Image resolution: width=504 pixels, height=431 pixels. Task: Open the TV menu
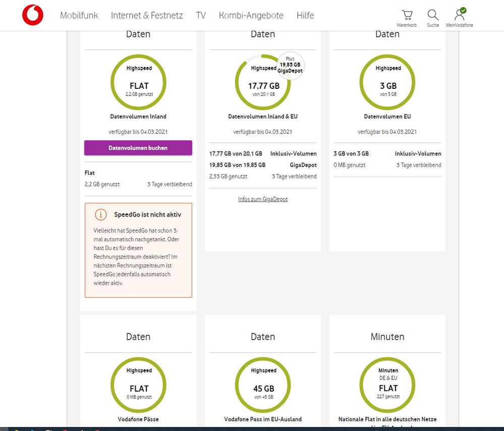coord(201,16)
